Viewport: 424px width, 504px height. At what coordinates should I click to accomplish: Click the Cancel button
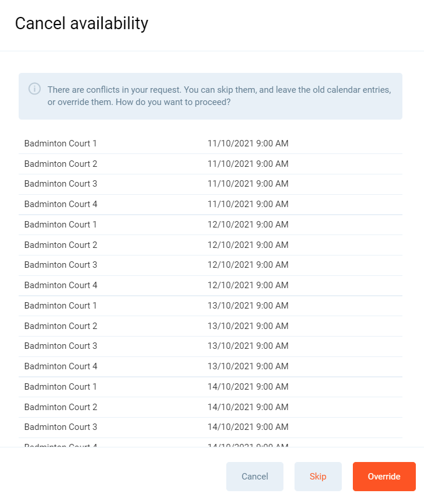(x=255, y=477)
